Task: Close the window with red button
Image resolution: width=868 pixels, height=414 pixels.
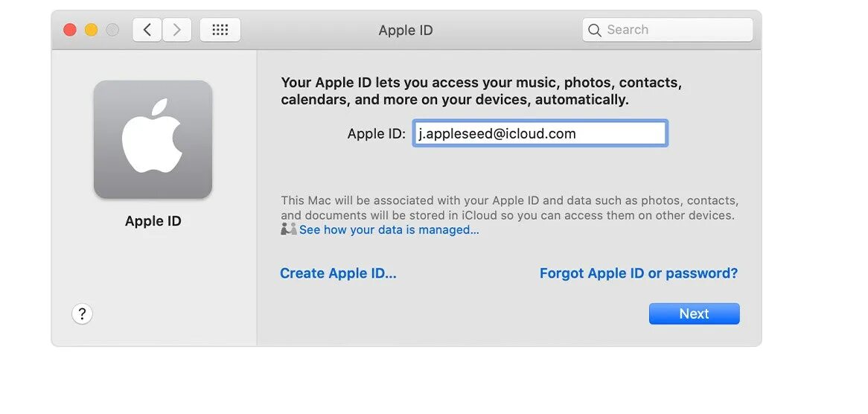Action: [70, 30]
